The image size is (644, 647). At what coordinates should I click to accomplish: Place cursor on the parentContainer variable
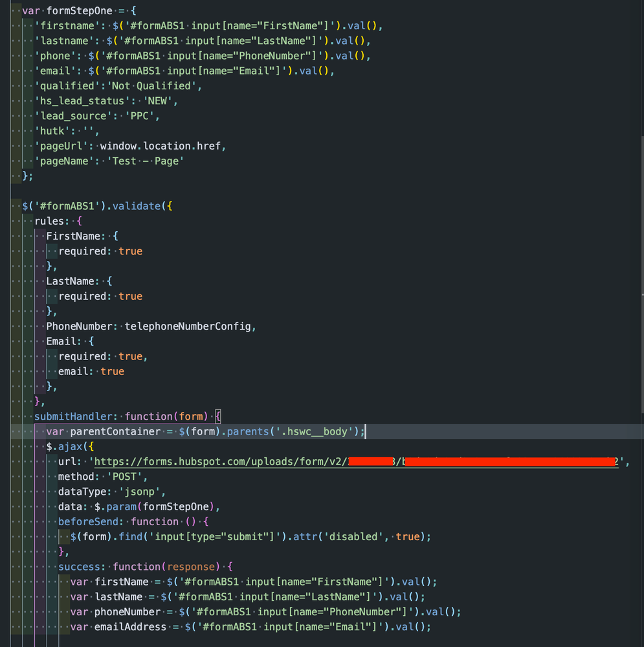point(111,431)
